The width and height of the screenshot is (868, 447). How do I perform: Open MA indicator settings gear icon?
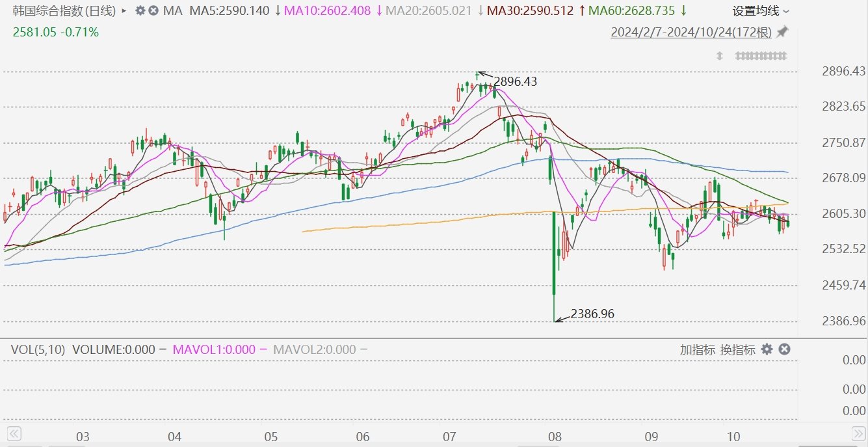click(x=140, y=11)
